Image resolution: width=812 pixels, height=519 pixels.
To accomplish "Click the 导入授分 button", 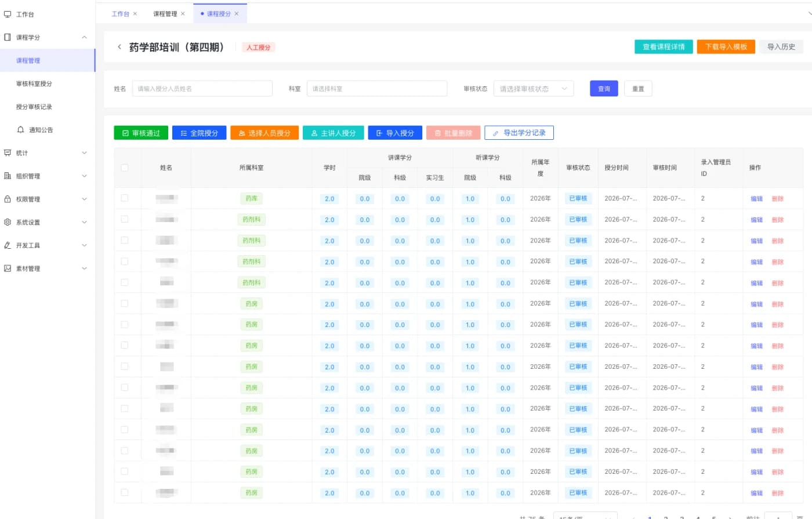I will pyautogui.click(x=395, y=133).
